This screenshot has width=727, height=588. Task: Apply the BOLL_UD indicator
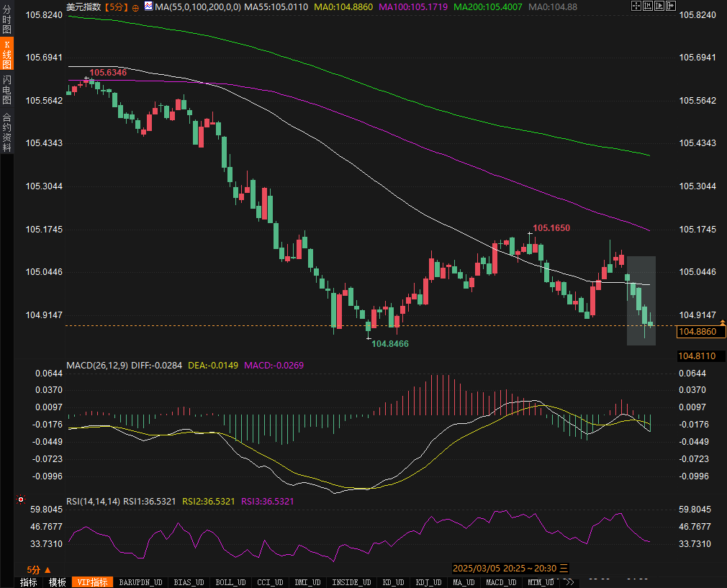click(230, 582)
